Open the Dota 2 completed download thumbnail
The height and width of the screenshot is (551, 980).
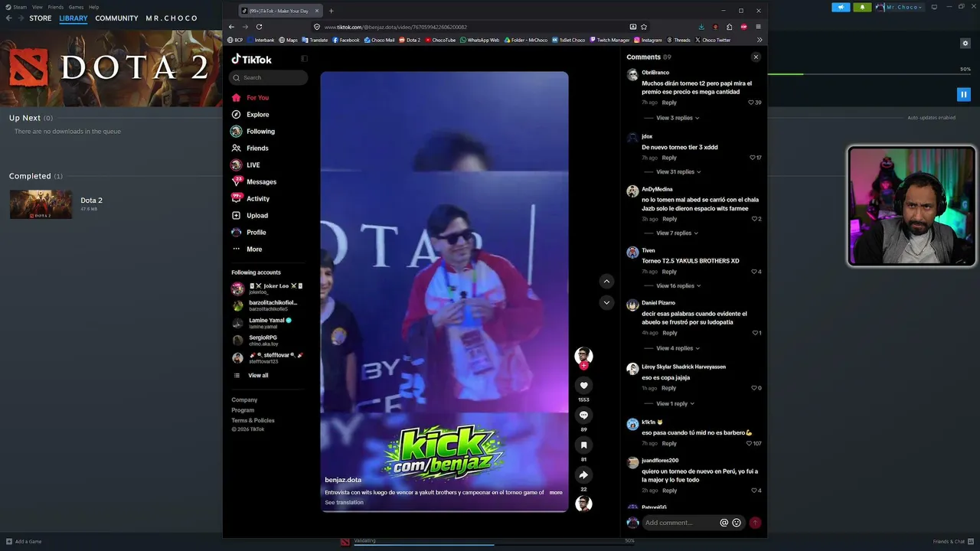[41, 204]
